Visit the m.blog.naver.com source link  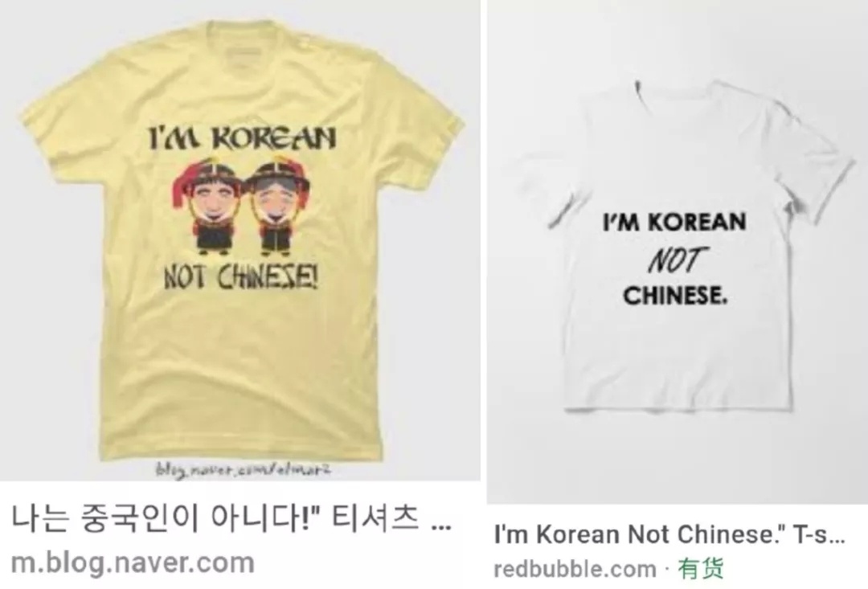[x=133, y=563]
